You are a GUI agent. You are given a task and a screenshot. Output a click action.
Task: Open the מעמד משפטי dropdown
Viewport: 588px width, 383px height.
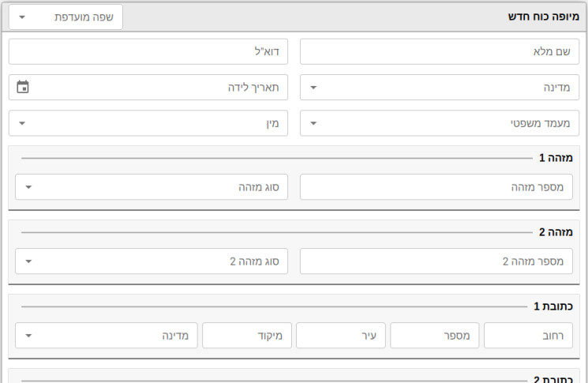tap(440, 123)
